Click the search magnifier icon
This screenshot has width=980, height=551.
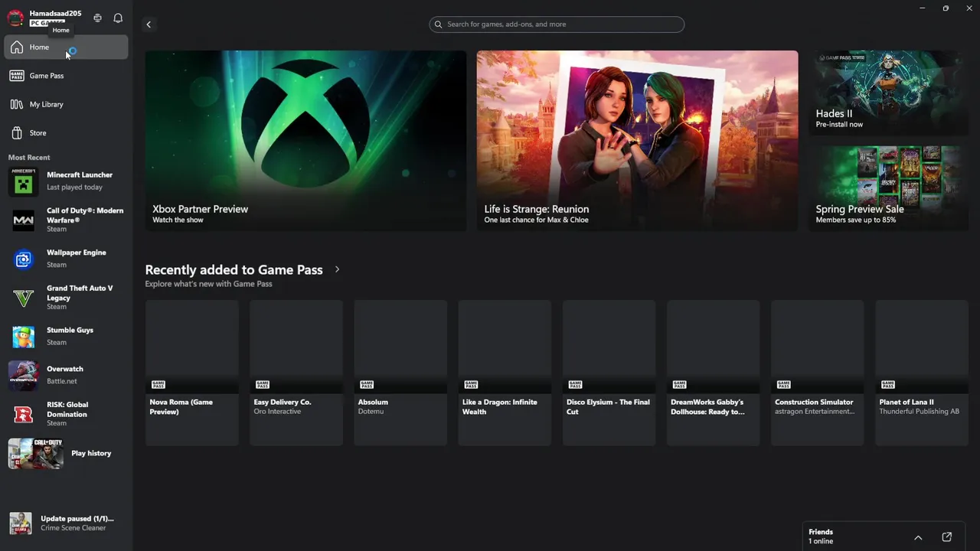click(x=438, y=24)
